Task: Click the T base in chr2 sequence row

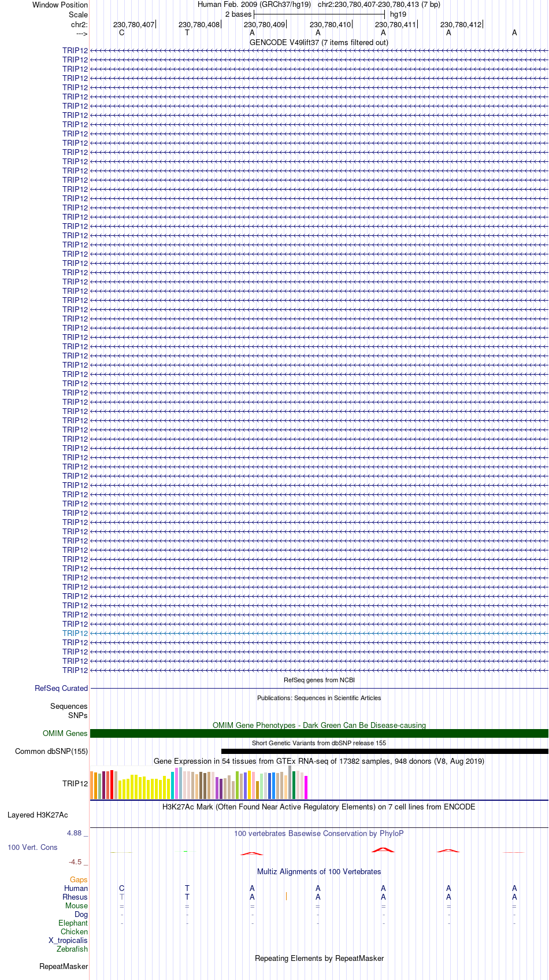Action: (187, 33)
